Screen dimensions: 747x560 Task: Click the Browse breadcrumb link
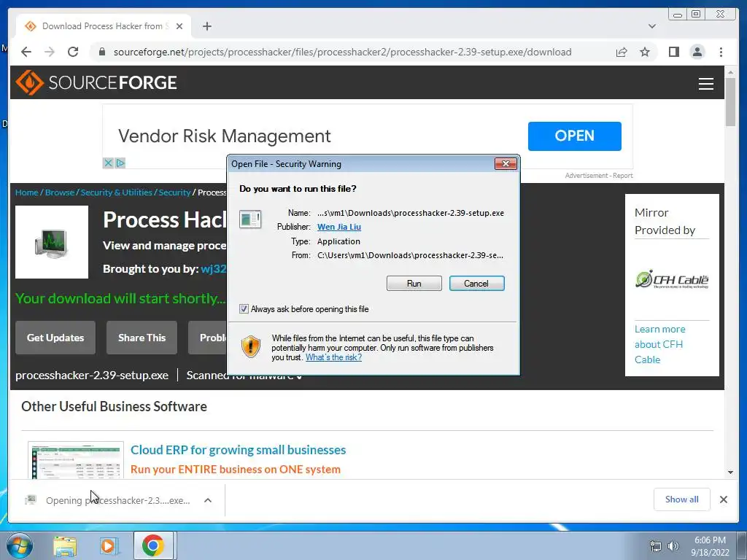(x=60, y=192)
